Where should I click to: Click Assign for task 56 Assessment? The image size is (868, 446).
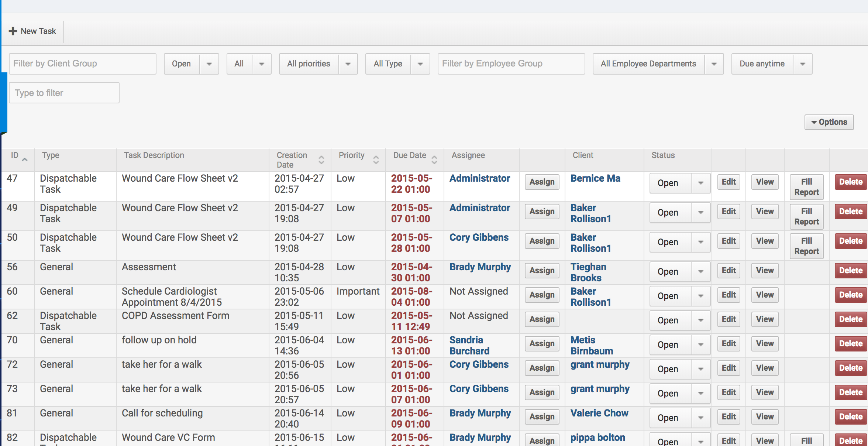[542, 271]
